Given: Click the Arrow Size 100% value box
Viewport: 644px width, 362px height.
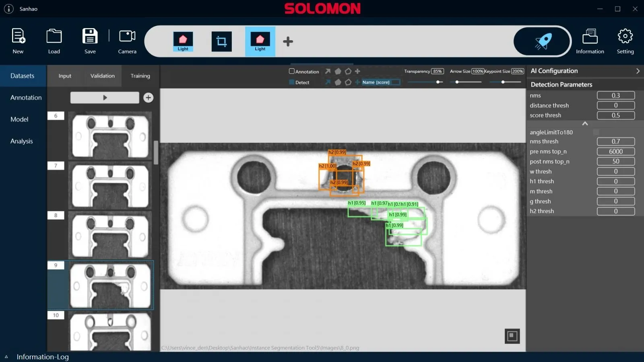Looking at the screenshot, I should (478, 71).
